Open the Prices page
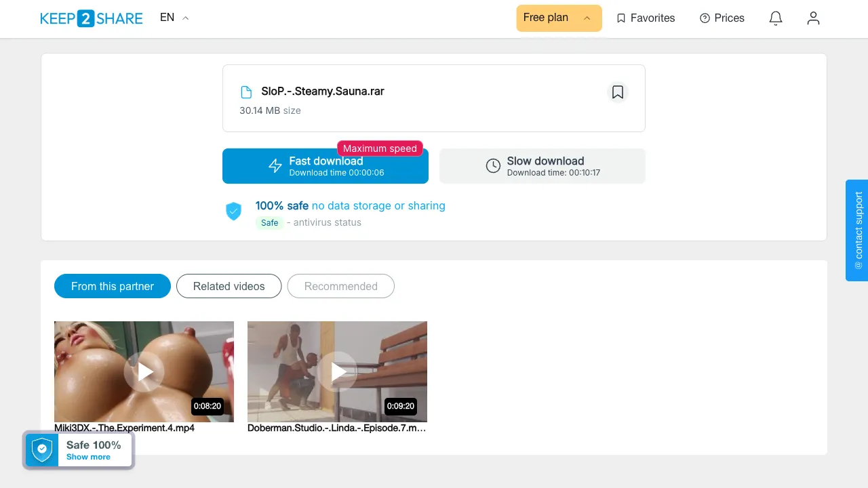Screen dimensions: 868x488 pos(722,18)
